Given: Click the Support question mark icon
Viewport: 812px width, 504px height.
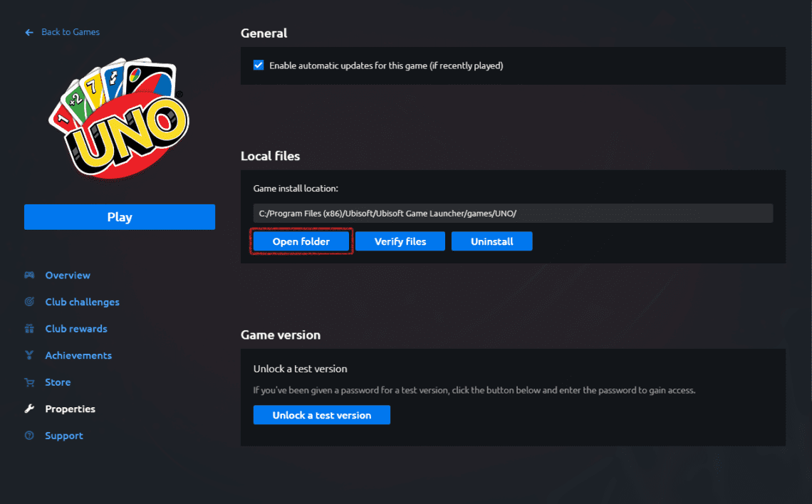Looking at the screenshot, I should [x=28, y=435].
